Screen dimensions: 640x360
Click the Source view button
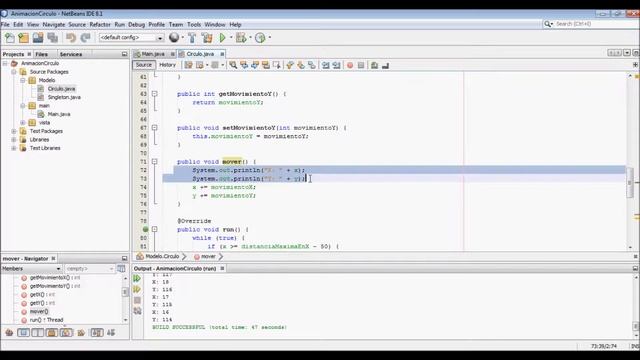tap(144, 65)
